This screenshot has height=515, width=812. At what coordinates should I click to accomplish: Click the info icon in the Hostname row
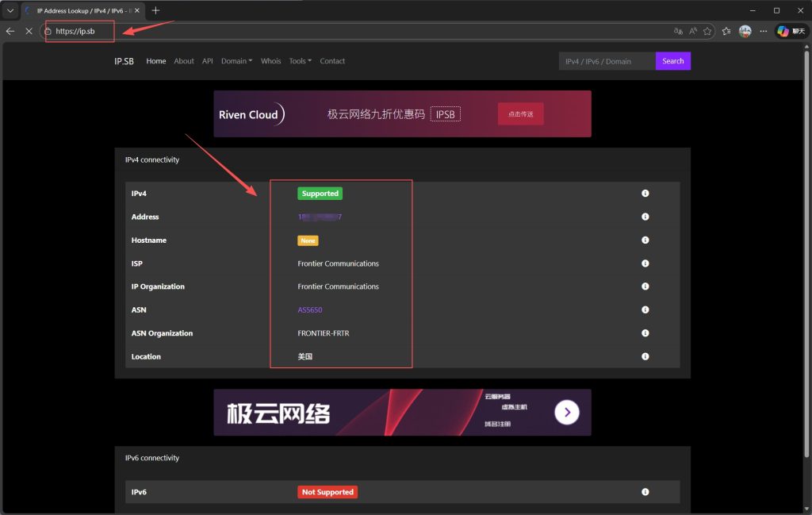pyautogui.click(x=645, y=240)
